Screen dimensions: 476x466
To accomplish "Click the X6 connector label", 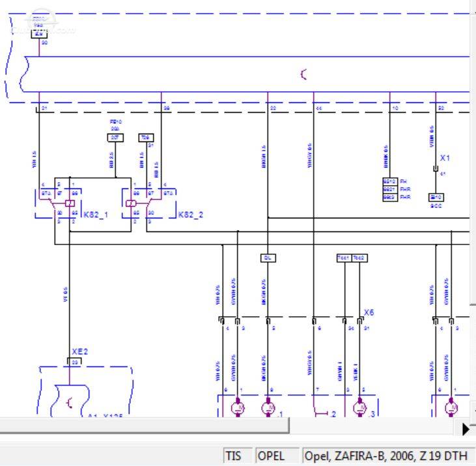I will 369,312.
